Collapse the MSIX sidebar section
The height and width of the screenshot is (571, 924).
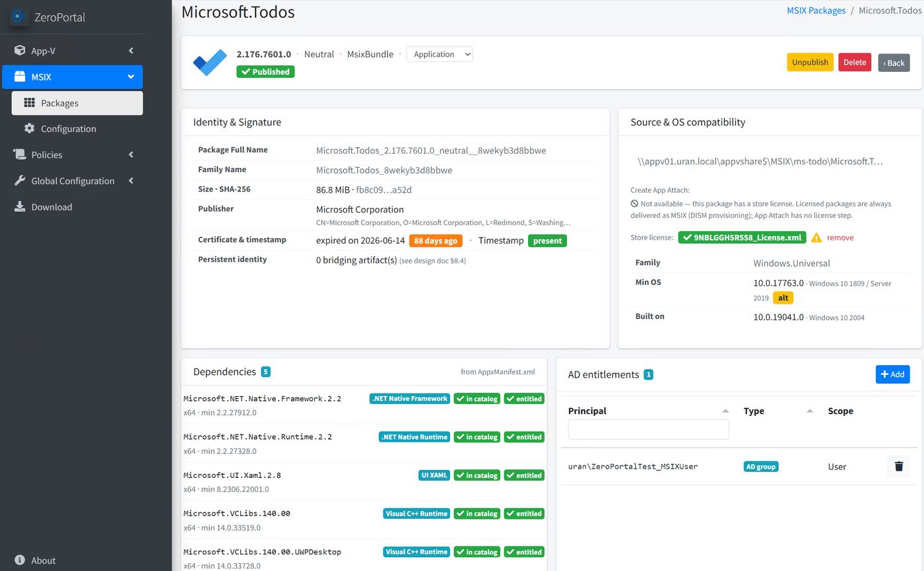(x=131, y=77)
